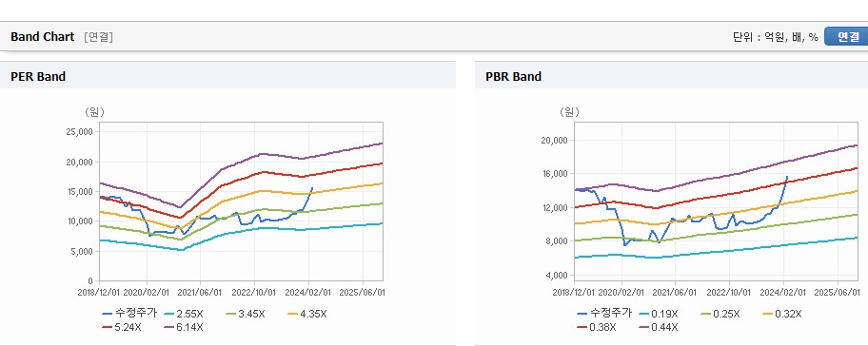Click the 15,000 axis label in PER chart

[81, 191]
